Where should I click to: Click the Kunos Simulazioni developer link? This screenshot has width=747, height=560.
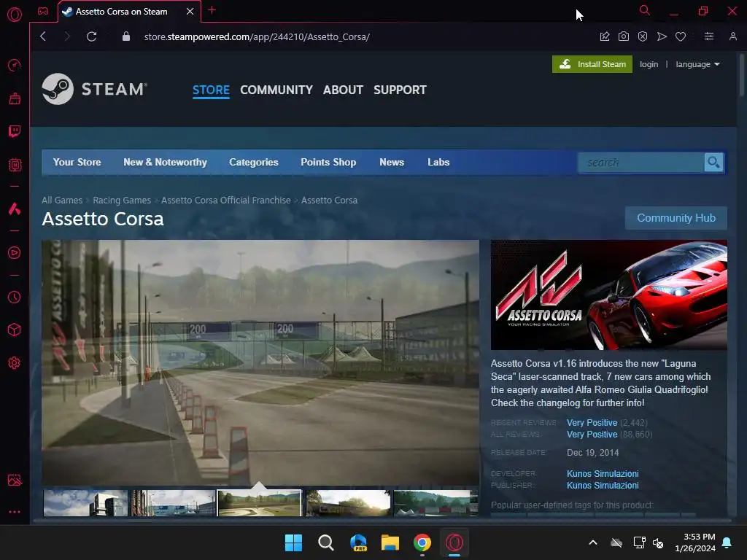pos(603,474)
